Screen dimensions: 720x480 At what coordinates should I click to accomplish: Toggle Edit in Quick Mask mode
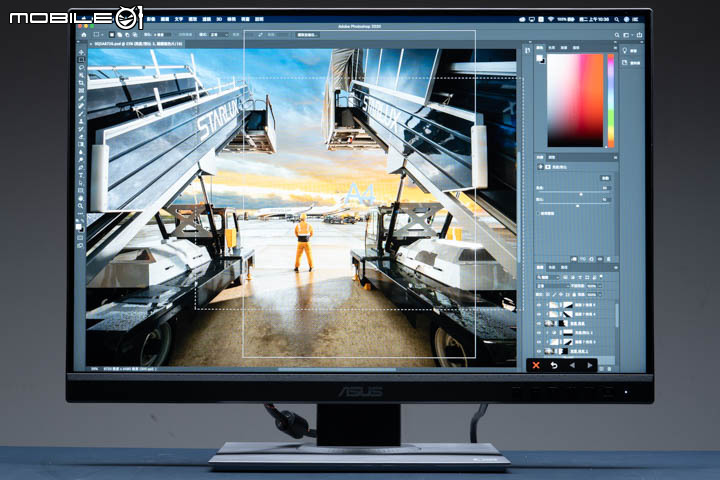pyautogui.click(x=81, y=237)
